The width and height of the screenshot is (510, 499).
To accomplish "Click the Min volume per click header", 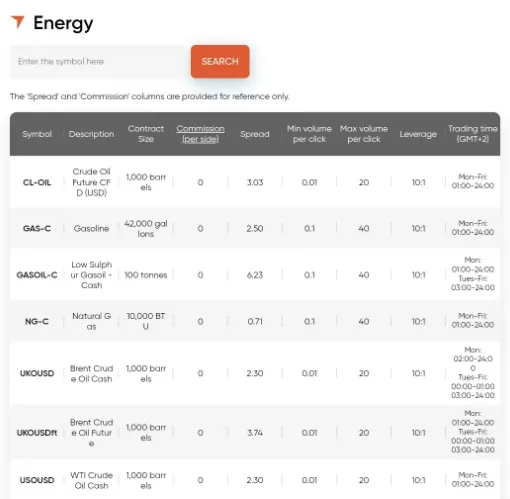I will [309, 134].
